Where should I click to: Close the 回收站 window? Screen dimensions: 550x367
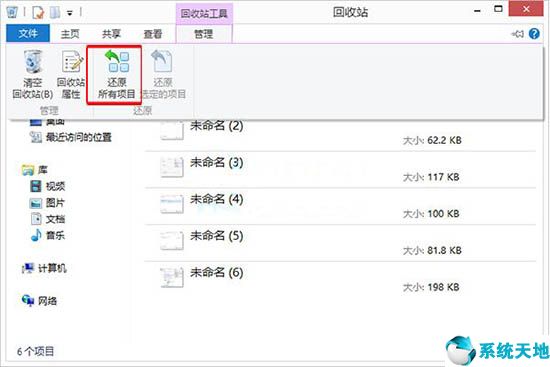(526, 9)
